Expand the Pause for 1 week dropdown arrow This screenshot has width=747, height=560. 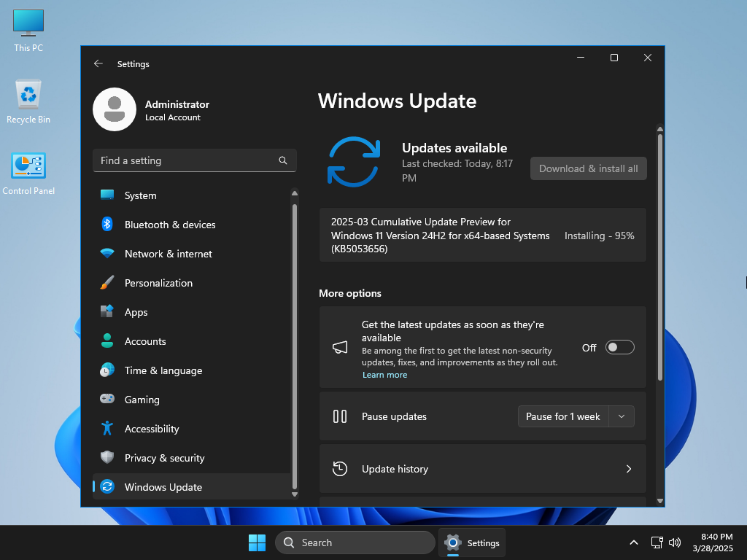(622, 416)
